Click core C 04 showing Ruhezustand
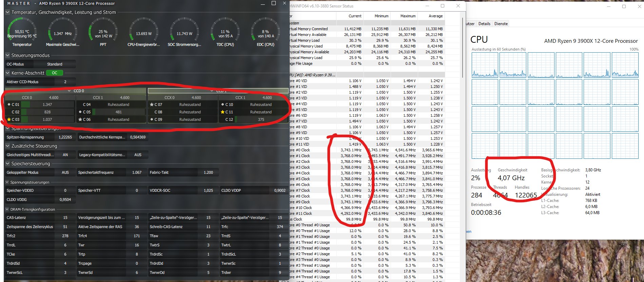644x282 pixels. (x=111, y=105)
